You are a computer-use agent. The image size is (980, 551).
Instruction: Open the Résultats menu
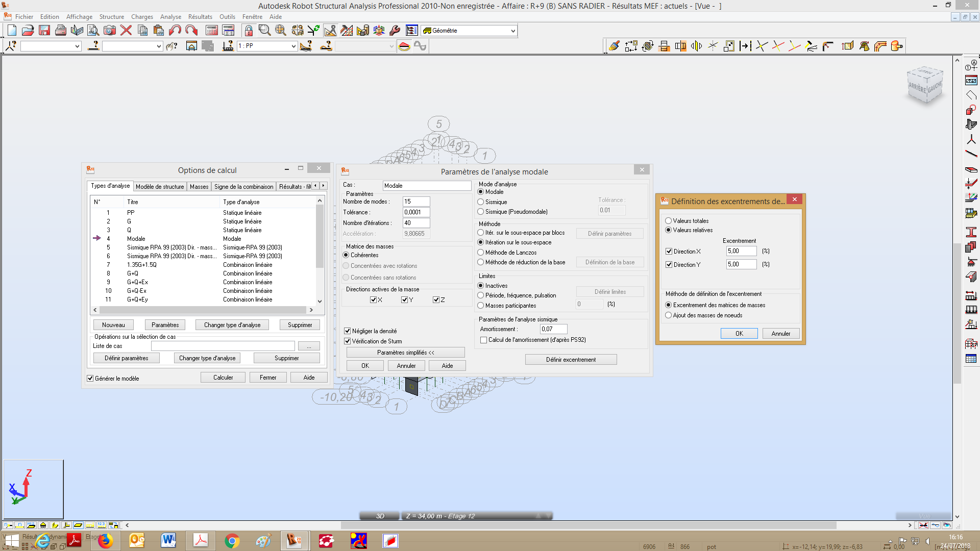click(x=200, y=17)
